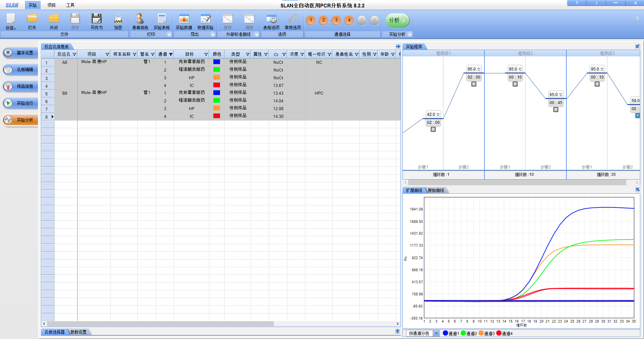Open 常用选项 wrench settings icon

pos(293,19)
